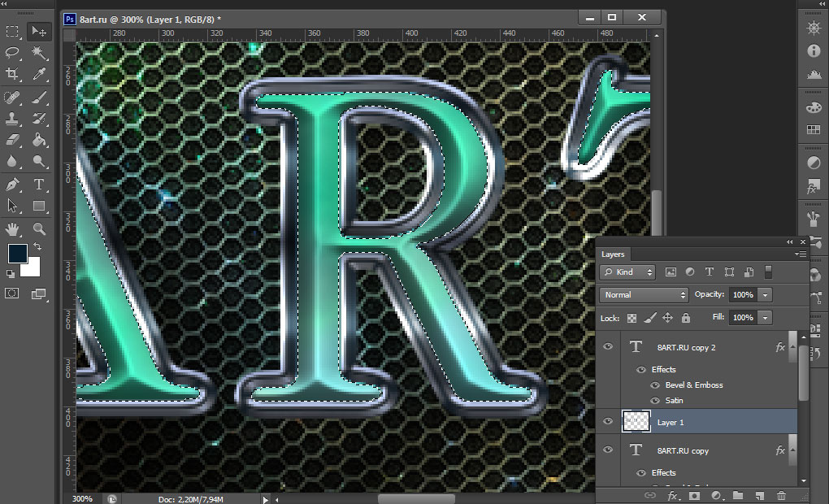Select the Hand tool
829x504 pixels.
point(12,228)
